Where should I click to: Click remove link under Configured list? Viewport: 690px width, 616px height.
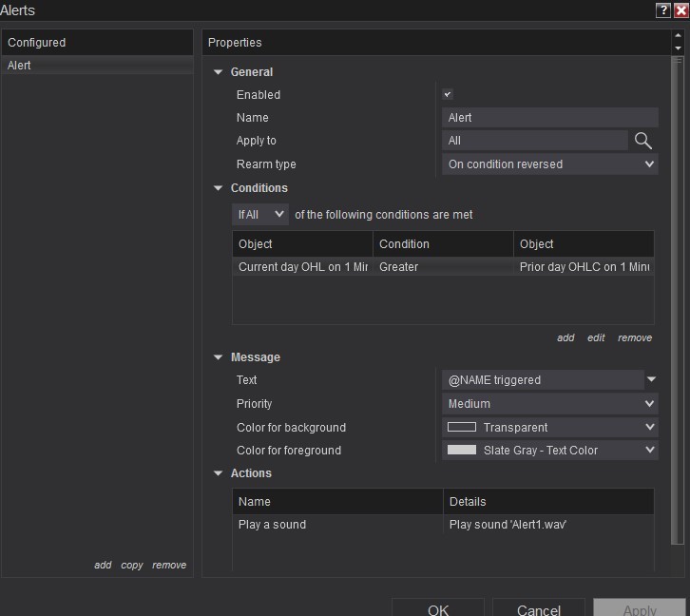(169, 565)
